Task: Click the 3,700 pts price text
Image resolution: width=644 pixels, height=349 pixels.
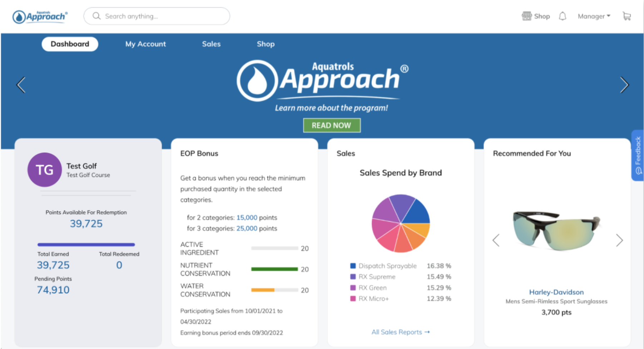Action: coord(556,312)
